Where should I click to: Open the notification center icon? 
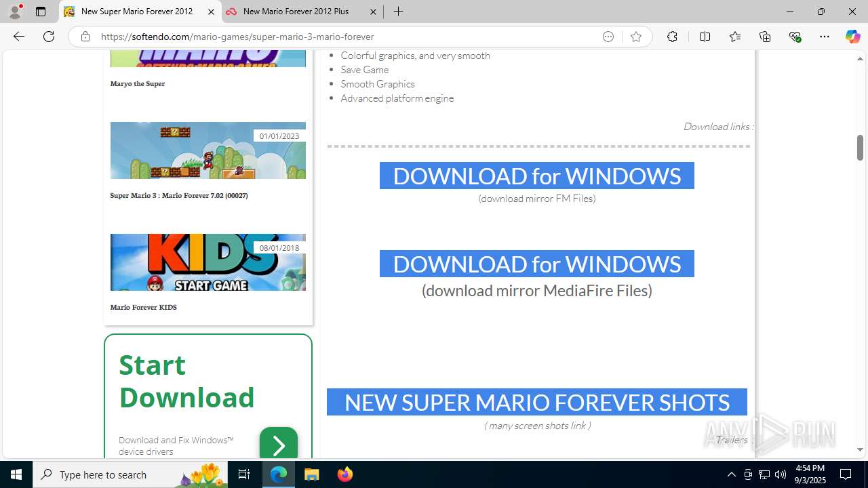click(846, 474)
